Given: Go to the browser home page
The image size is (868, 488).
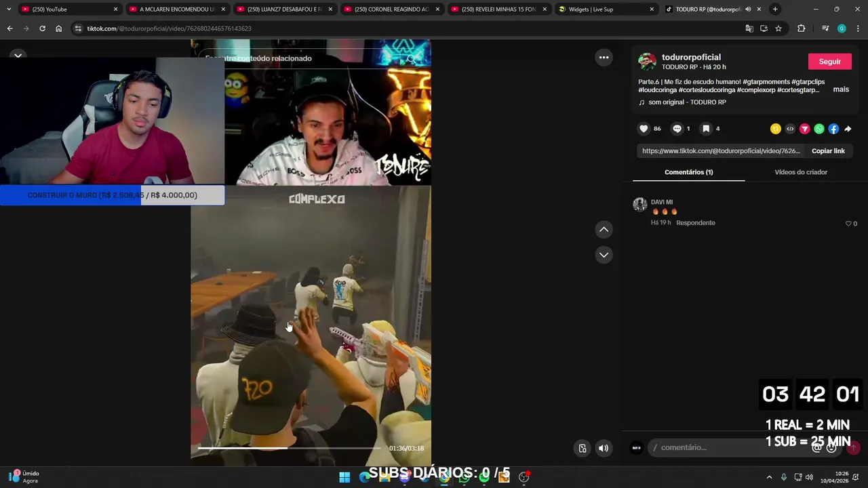Looking at the screenshot, I should pos(59,28).
